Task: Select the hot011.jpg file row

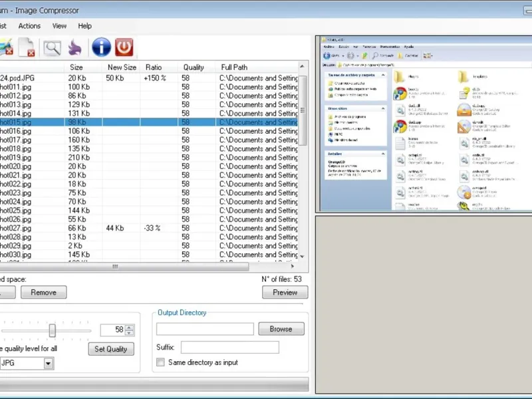Action: (148, 87)
